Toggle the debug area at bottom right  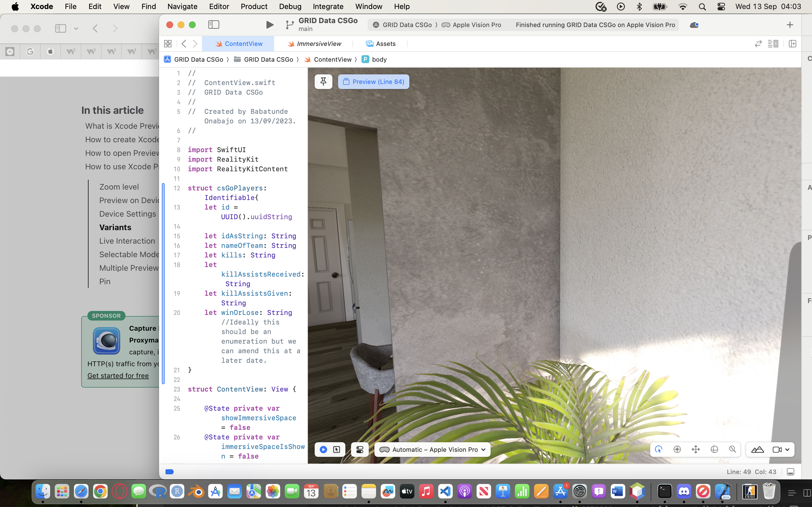(790, 472)
